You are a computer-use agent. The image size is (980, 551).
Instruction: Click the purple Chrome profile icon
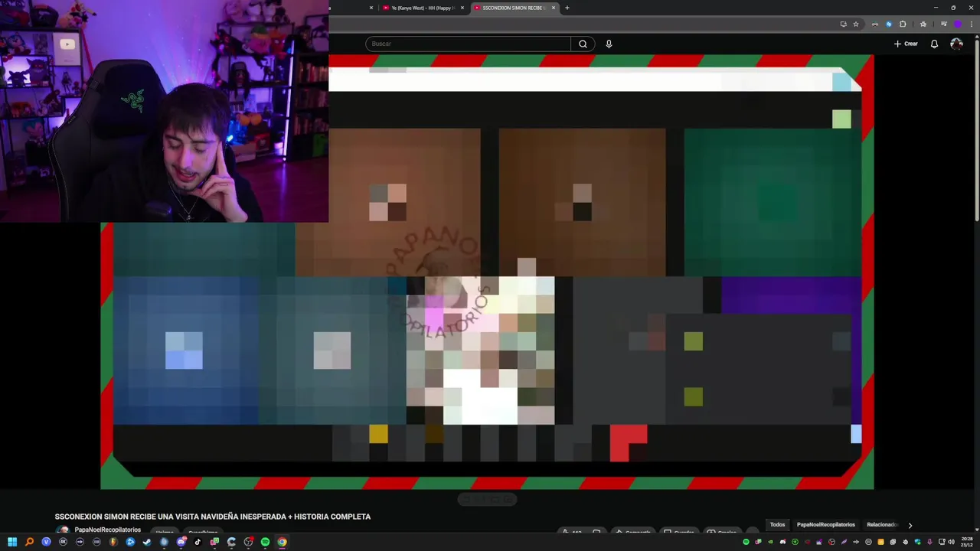(x=958, y=24)
